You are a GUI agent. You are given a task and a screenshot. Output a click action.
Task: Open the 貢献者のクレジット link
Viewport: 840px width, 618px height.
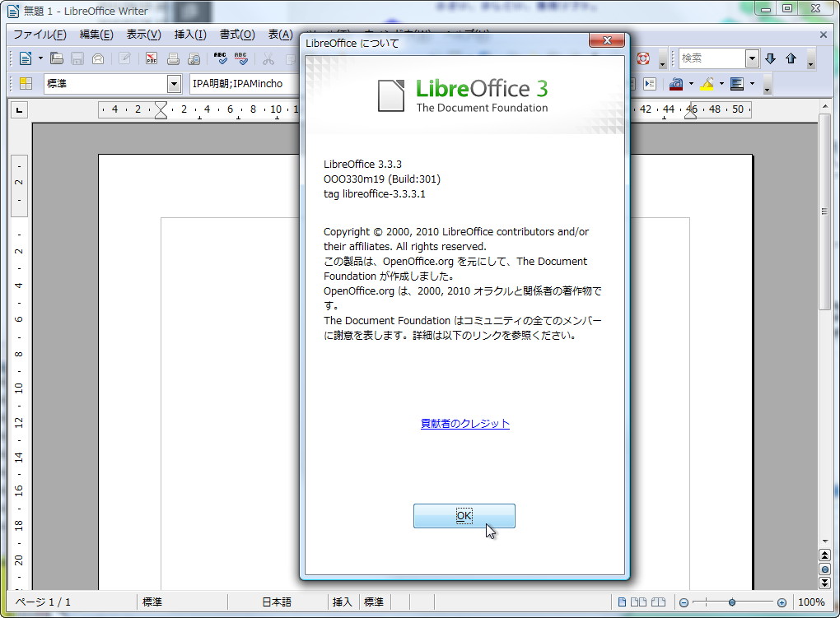coord(464,422)
